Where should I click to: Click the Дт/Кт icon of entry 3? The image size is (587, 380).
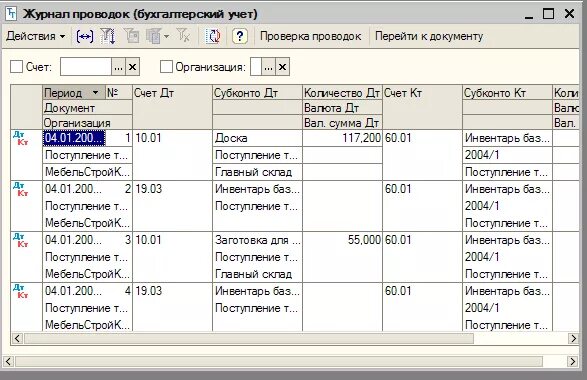tap(21, 240)
